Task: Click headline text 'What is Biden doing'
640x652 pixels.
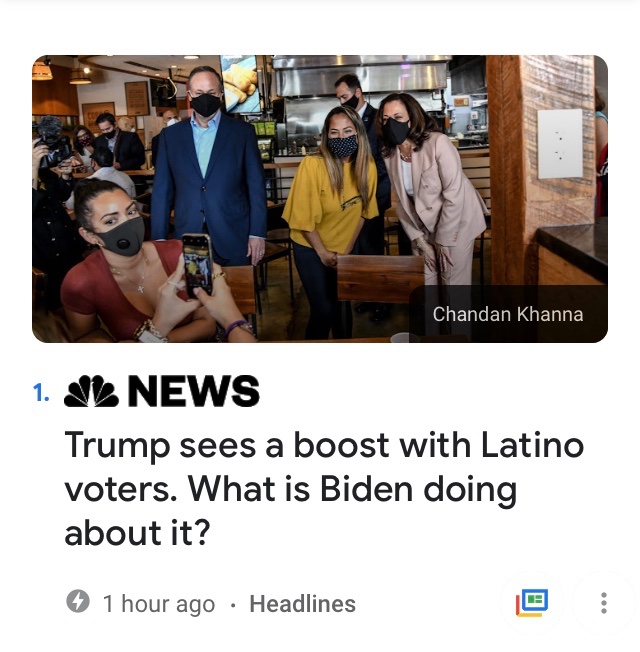Action: pyautogui.click(x=353, y=489)
